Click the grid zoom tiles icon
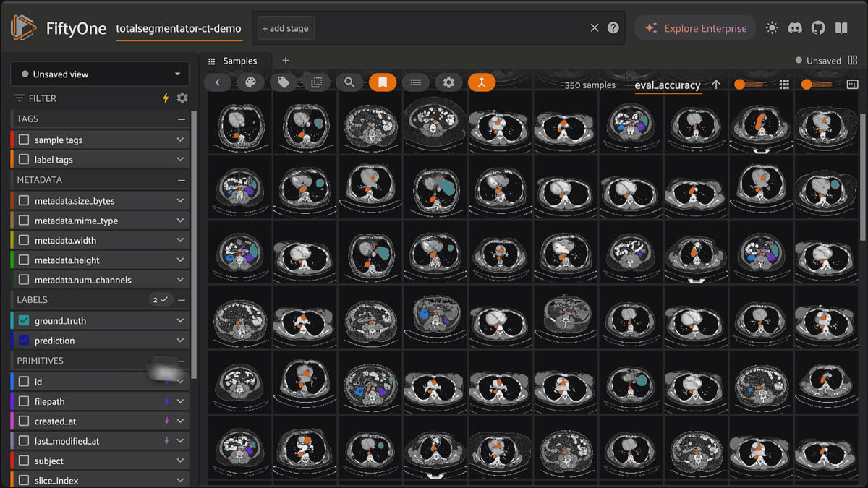This screenshot has width=868, height=488. [784, 85]
